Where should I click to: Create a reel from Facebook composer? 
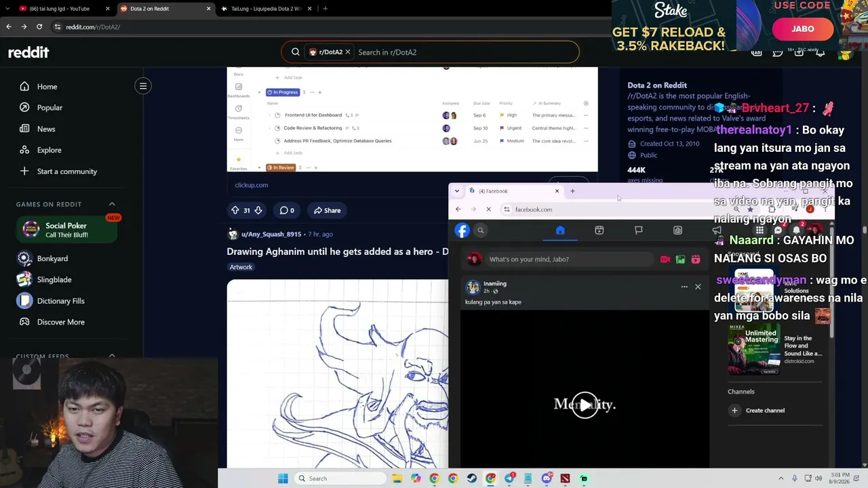[x=696, y=259]
